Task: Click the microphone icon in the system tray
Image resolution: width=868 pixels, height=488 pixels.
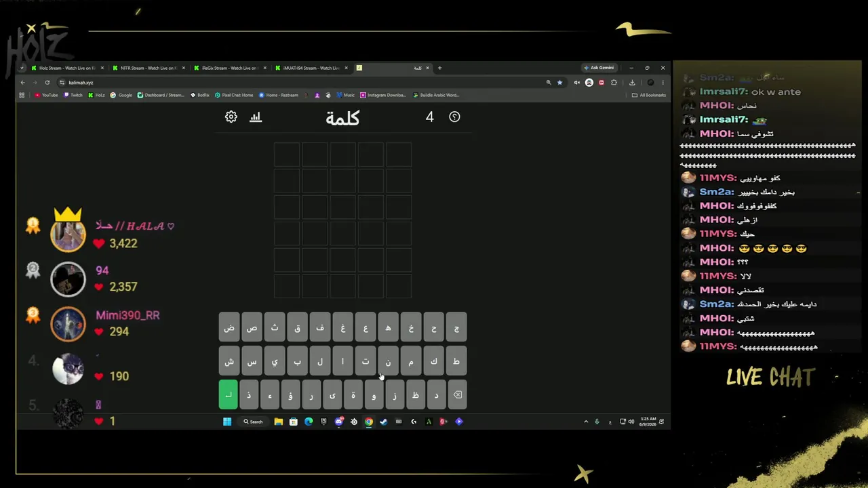Action: 597,422
